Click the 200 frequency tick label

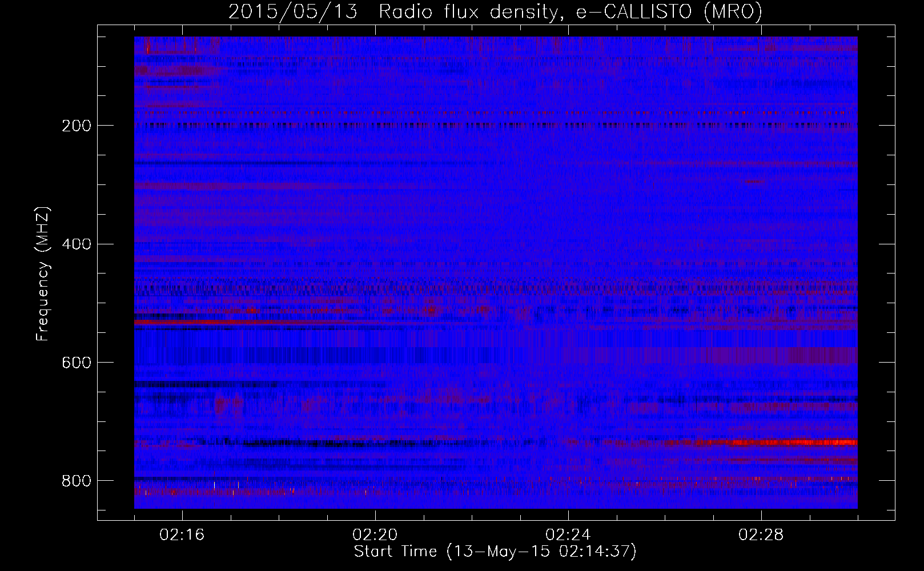tap(77, 126)
